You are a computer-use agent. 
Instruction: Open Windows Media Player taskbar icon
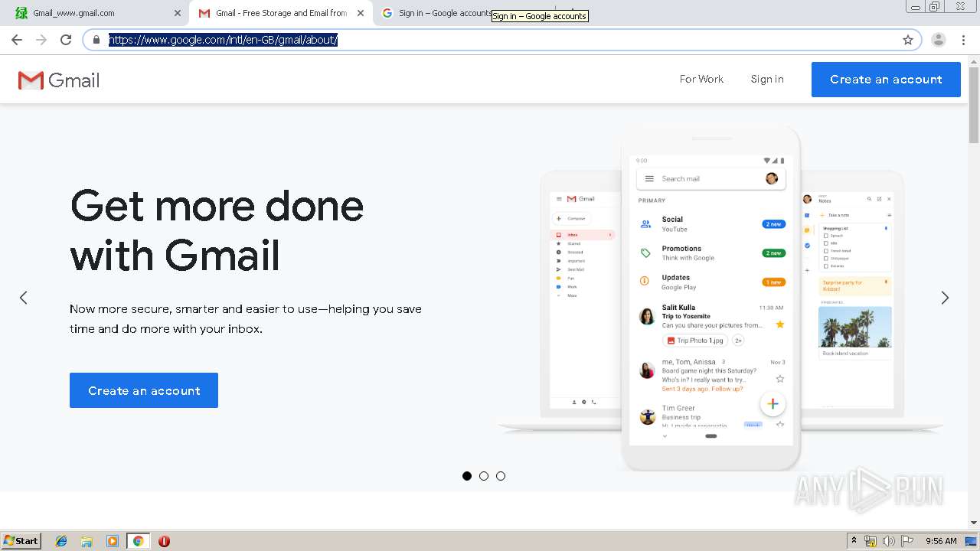pos(113,541)
